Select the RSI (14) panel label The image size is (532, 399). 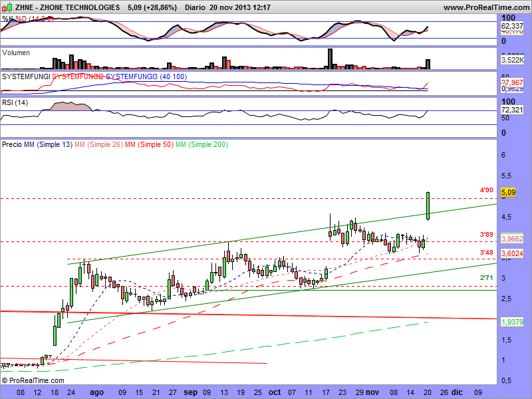click(x=15, y=102)
